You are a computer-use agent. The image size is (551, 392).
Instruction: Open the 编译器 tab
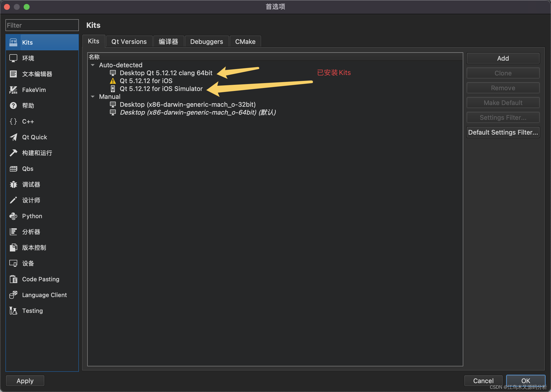168,41
